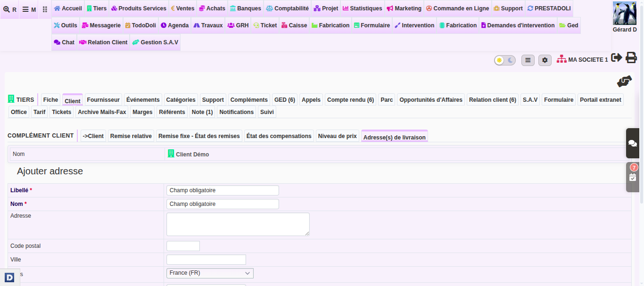The height and width of the screenshot is (286, 644).
Task: Open MA SOCIETE 1 entity selector
Action: click(582, 60)
